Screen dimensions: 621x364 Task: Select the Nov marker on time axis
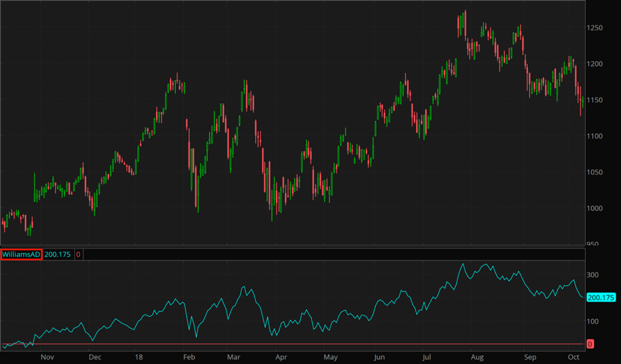(x=47, y=358)
